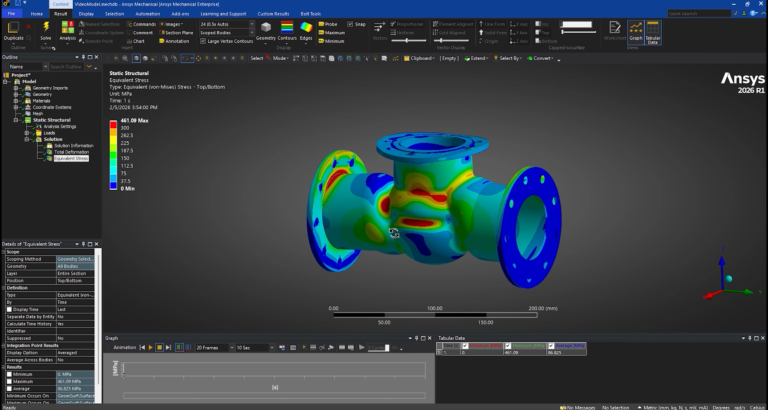Open the selection Mode menu
The image size is (768, 410).
(279, 58)
